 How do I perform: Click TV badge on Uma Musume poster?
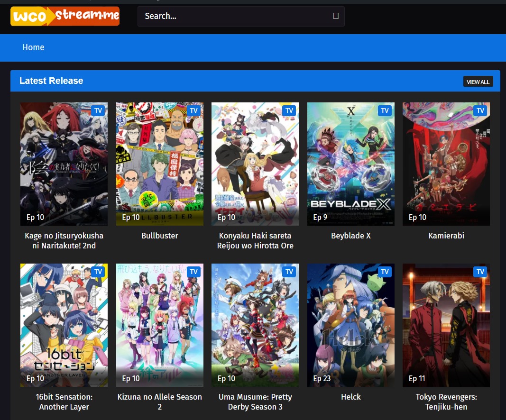(x=289, y=272)
